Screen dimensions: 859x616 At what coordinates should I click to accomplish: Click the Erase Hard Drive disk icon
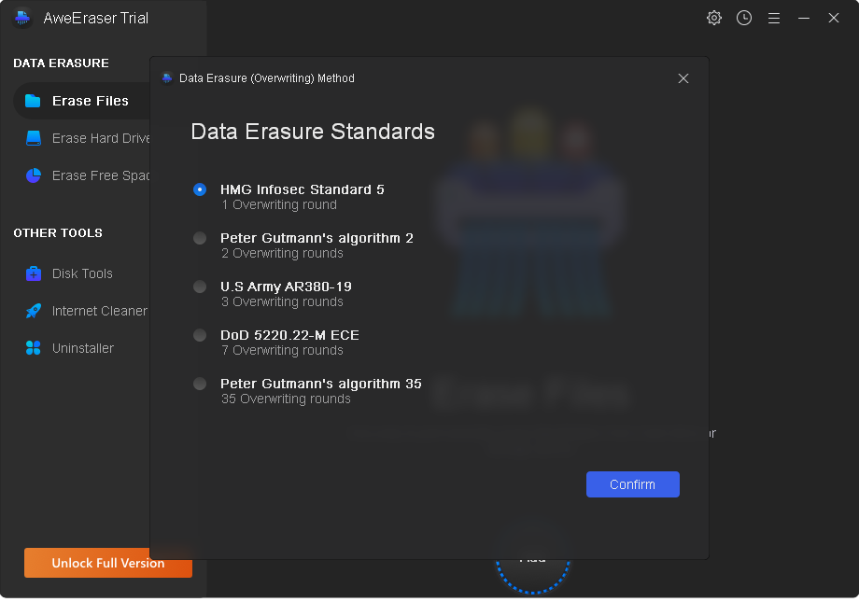pos(34,138)
